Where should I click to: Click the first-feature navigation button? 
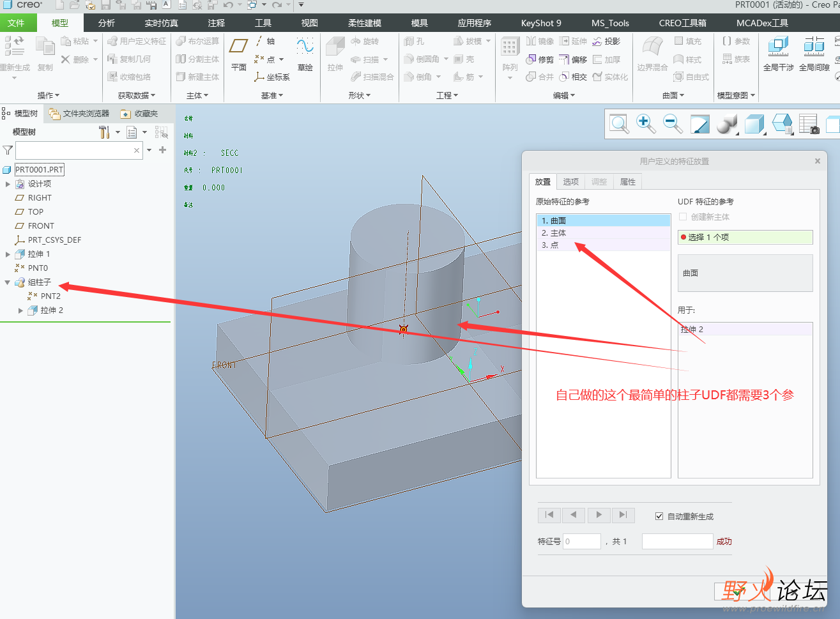(x=549, y=515)
